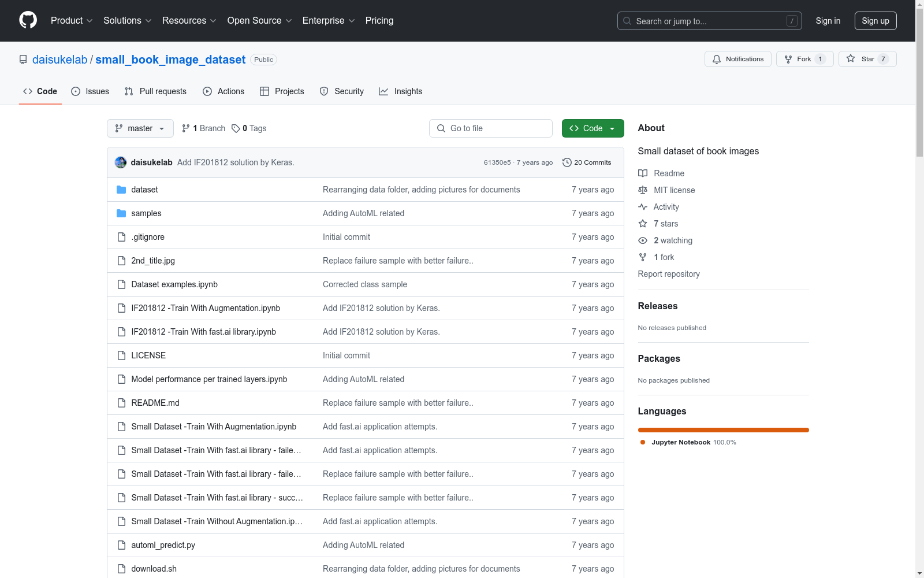Click the branch icon beside 1 Branch
This screenshot has width=924, height=578.
[x=186, y=128]
